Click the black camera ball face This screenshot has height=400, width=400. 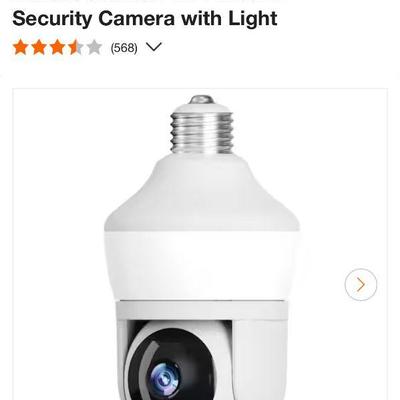click(175, 367)
